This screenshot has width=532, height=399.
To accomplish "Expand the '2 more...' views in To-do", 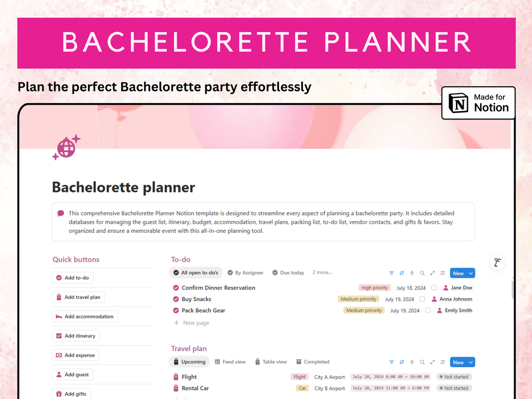I will (x=322, y=273).
